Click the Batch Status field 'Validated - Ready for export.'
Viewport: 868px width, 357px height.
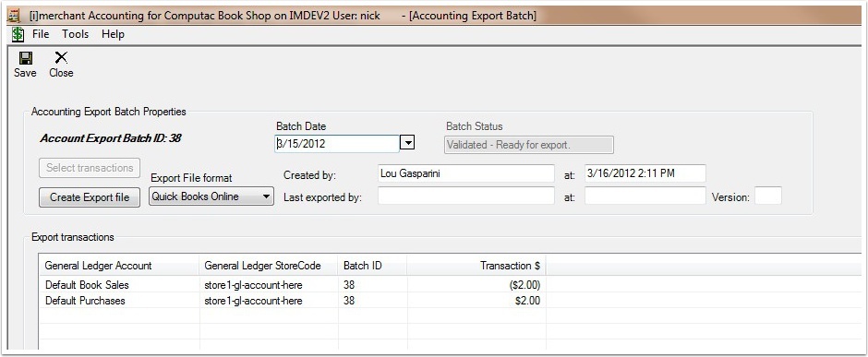point(529,145)
